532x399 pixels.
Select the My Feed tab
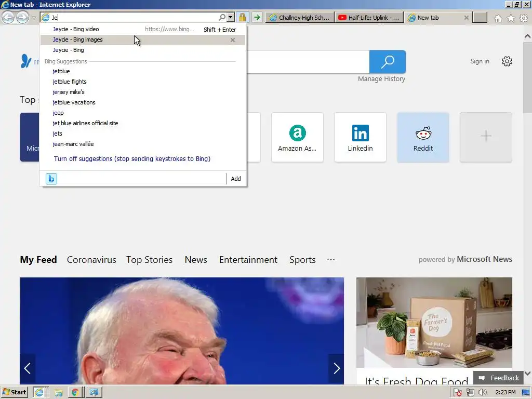(x=38, y=260)
